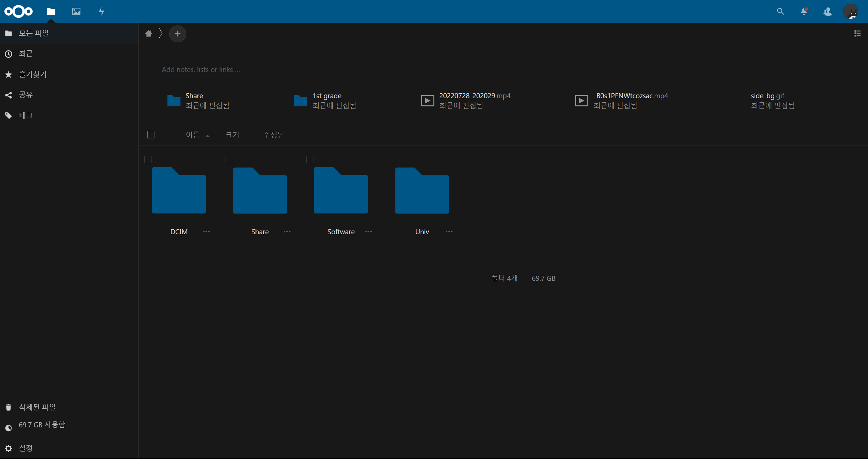Open the new file plus menu

[177, 34]
